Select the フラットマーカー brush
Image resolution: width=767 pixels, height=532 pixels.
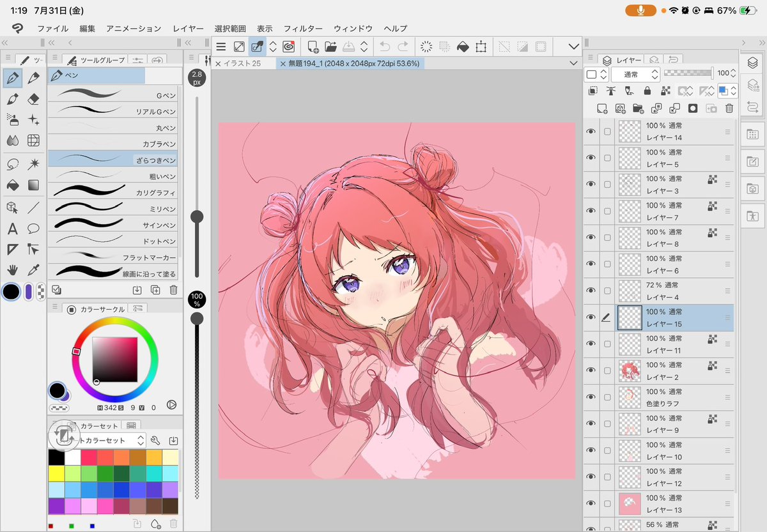113,257
